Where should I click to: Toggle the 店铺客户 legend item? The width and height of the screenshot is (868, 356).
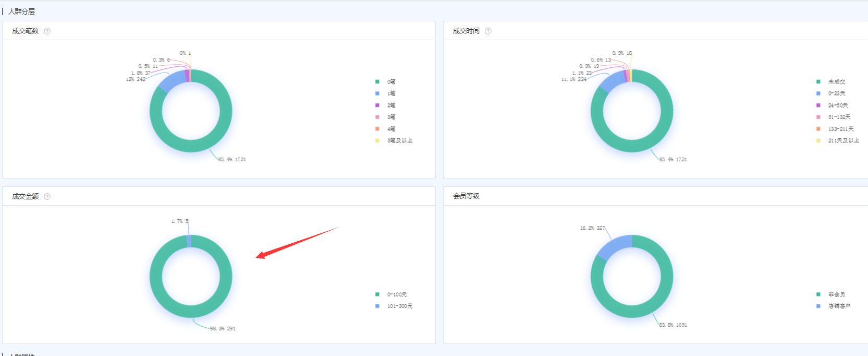839,306
